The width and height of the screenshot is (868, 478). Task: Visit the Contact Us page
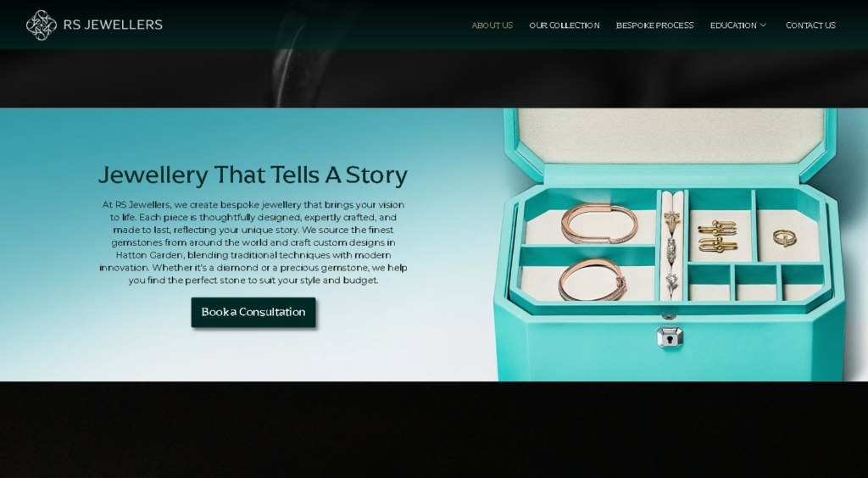(810, 25)
